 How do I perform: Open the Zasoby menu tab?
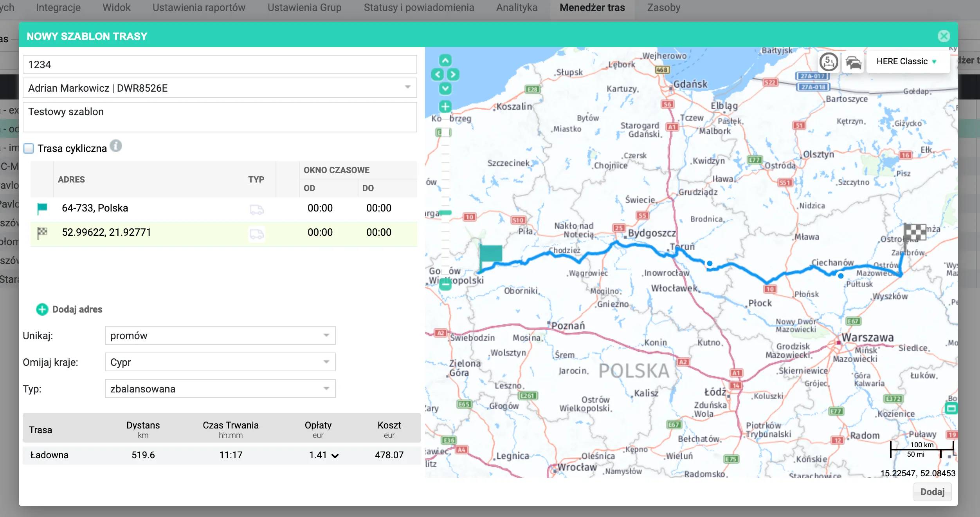click(663, 7)
